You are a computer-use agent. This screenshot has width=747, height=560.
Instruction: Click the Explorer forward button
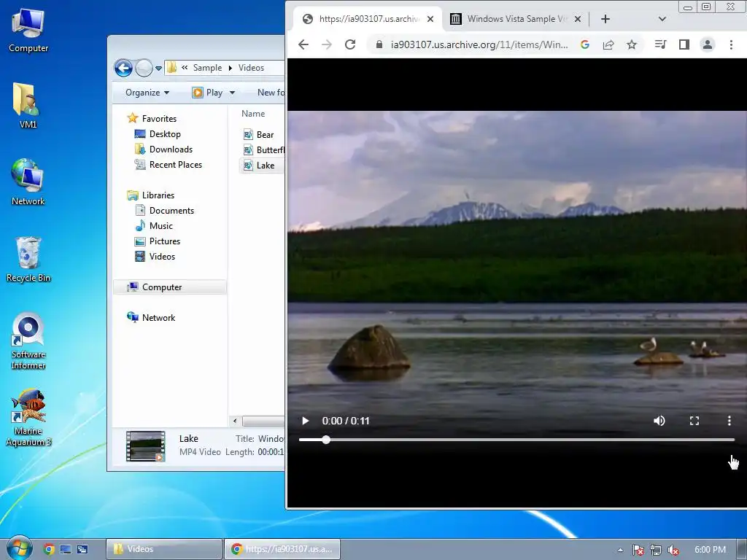(x=144, y=68)
